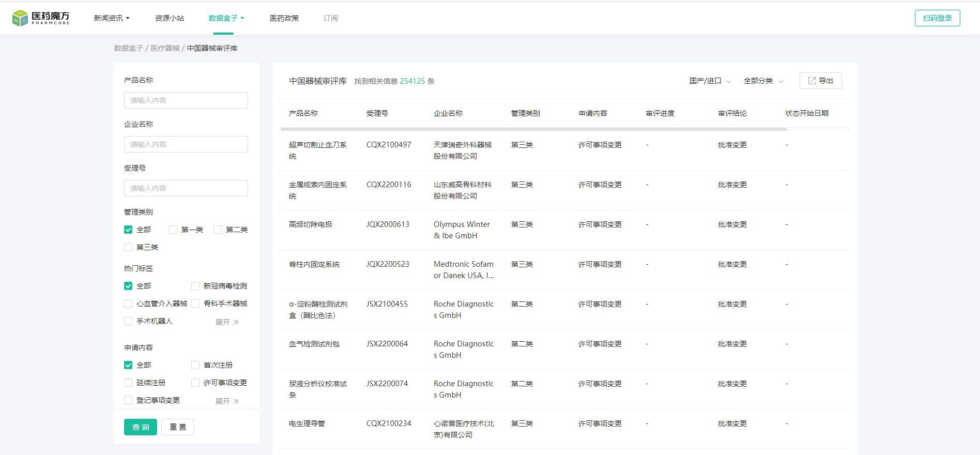980x455 pixels.
Task: Check the 第三类 filter checkbox
Action: coord(128,247)
